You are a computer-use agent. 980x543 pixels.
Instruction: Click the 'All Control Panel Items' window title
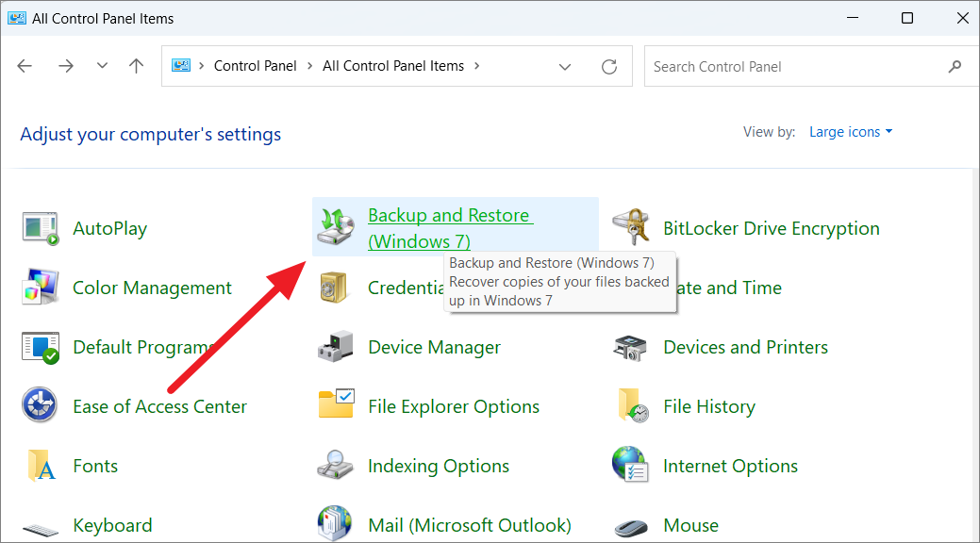click(103, 19)
